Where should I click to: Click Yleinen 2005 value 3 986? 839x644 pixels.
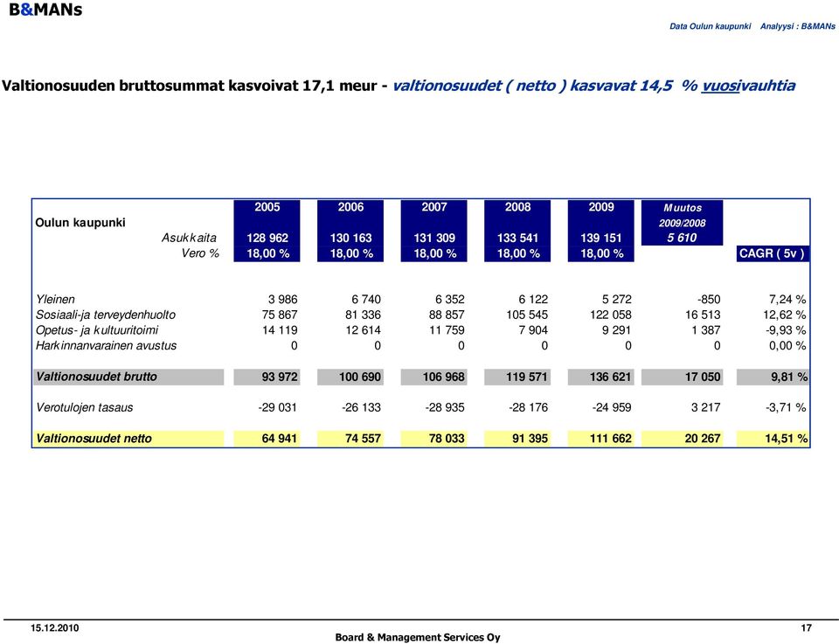tap(282, 300)
